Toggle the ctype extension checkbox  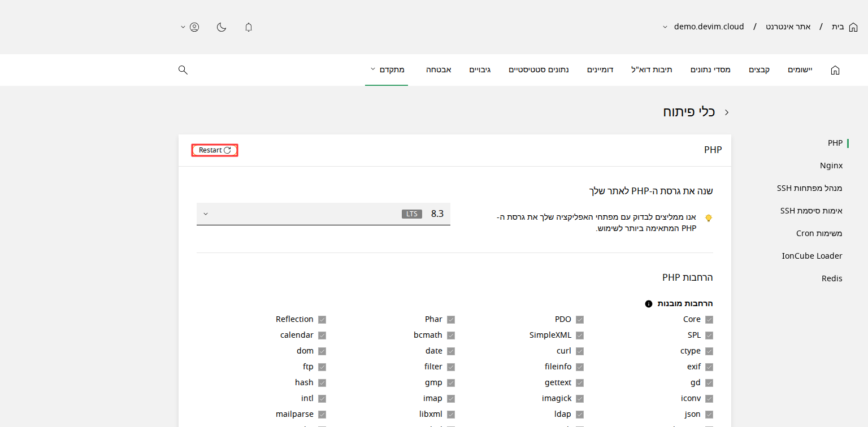(x=709, y=351)
